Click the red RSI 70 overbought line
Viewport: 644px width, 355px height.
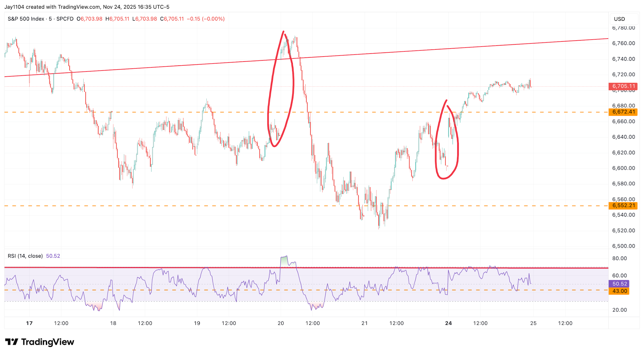(103, 268)
